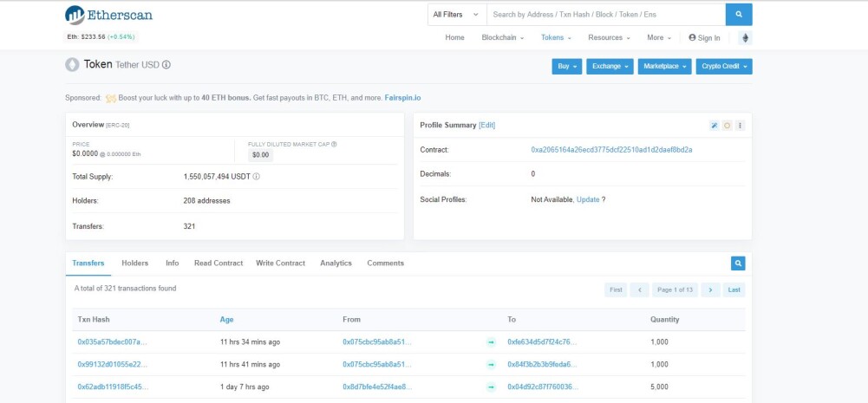Click the 1,550,057,494 USDT total supply value

pyautogui.click(x=217, y=177)
